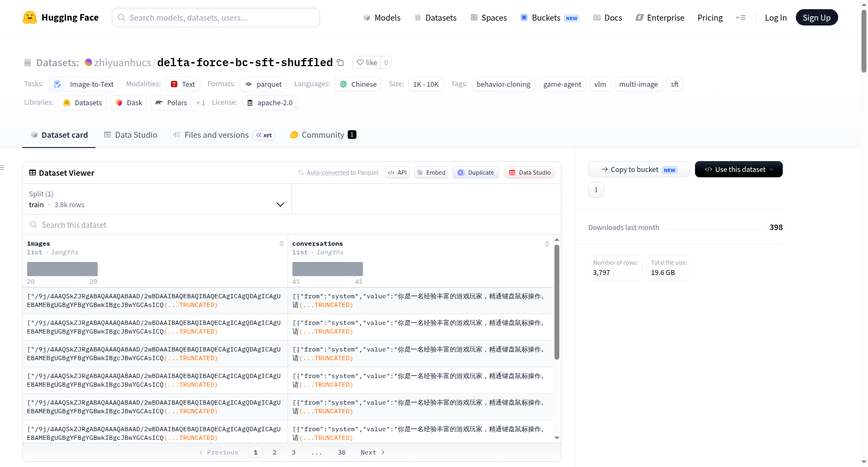Viewport: 868px width, 467px height.
Task: Go to page 3 of the table
Action: 293,452
